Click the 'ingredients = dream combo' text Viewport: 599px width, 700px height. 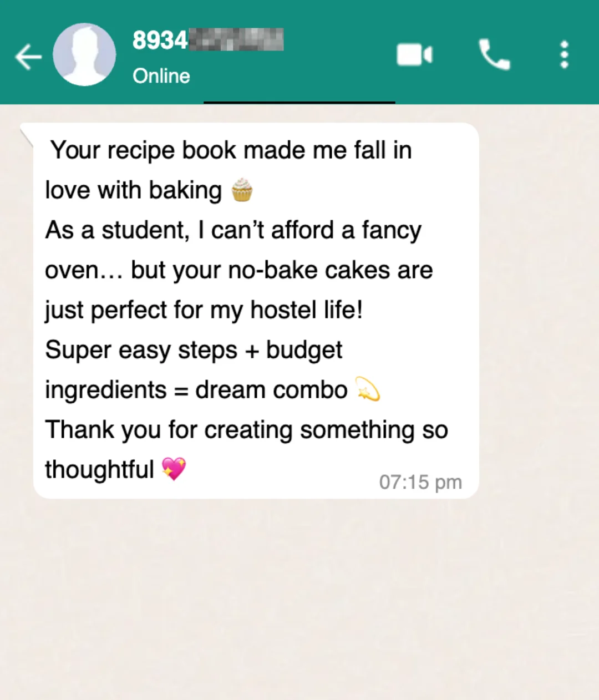pyautogui.click(x=196, y=390)
